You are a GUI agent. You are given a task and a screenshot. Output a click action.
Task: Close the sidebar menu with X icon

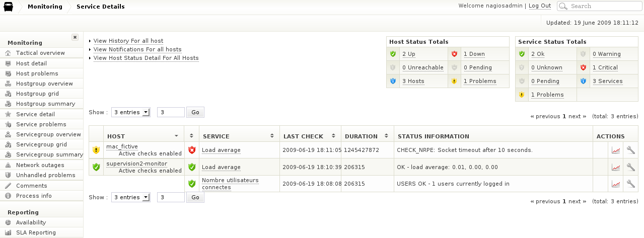75,37
